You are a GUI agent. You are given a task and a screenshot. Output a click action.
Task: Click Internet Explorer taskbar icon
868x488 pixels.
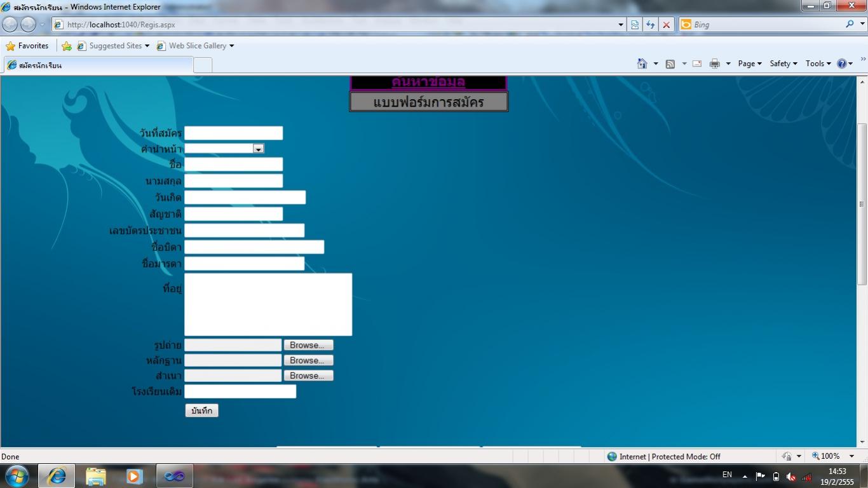coord(57,476)
